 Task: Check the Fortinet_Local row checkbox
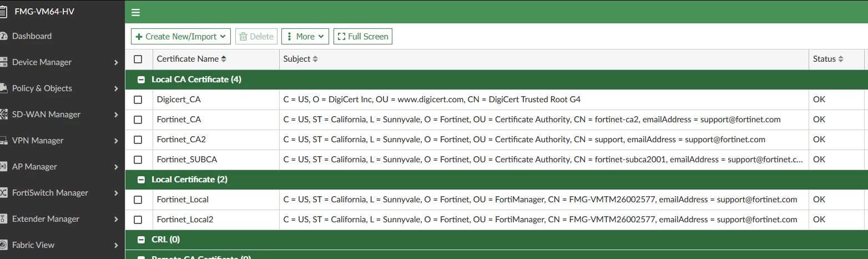(138, 200)
